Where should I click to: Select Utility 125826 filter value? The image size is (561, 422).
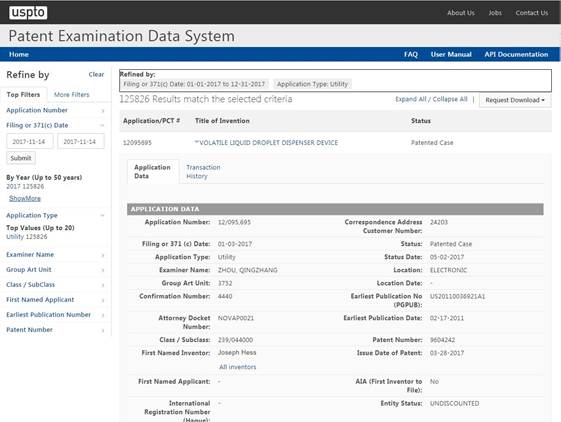[26, 237]
